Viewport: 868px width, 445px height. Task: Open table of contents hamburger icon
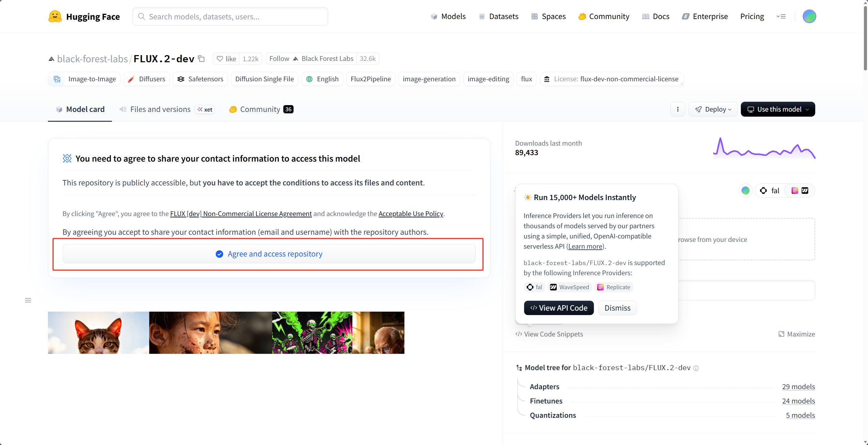pos(28,300)
